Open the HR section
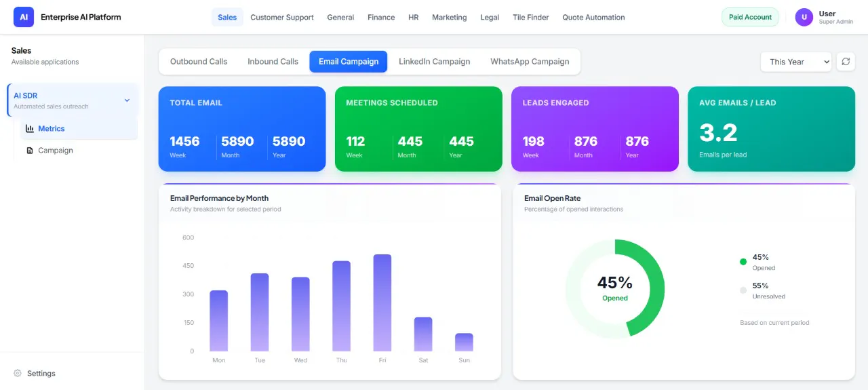Screen dimensions: 868x390 pyautogui.click(x=414, y=17)
